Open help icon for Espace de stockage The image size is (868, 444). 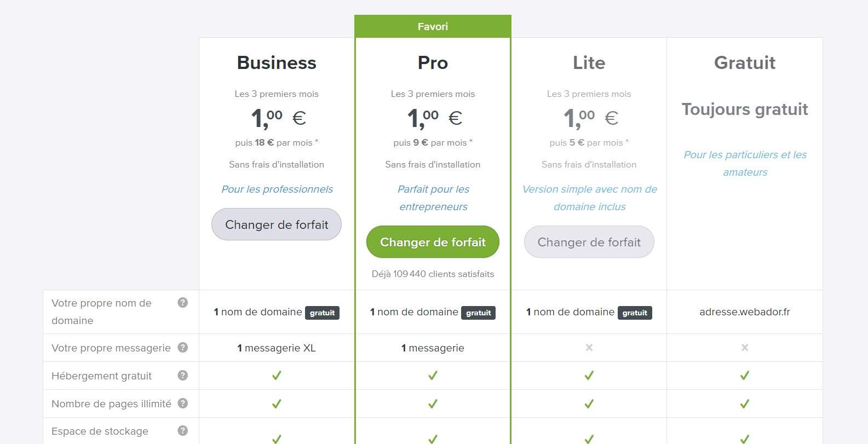(183, 431)
